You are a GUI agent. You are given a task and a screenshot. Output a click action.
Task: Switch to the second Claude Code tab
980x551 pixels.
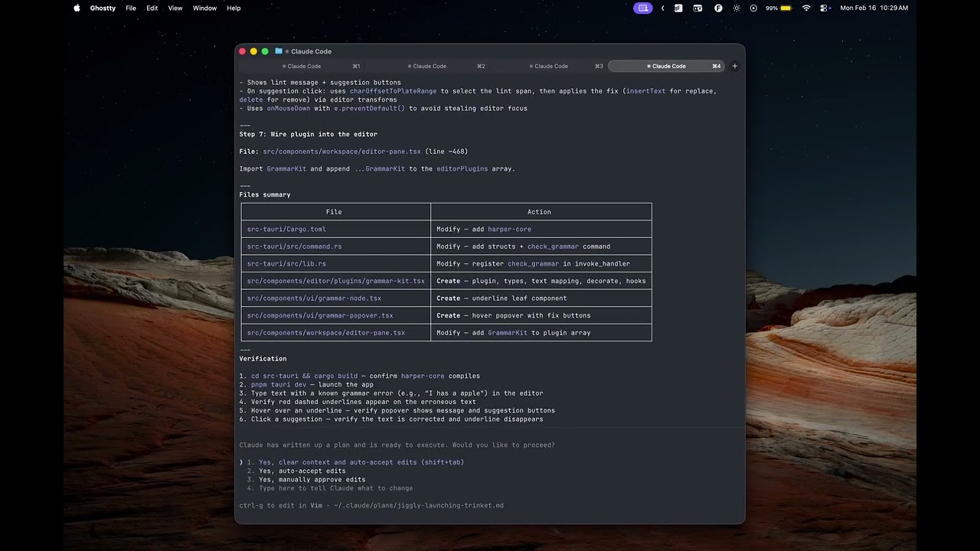(x=426, y=66)
